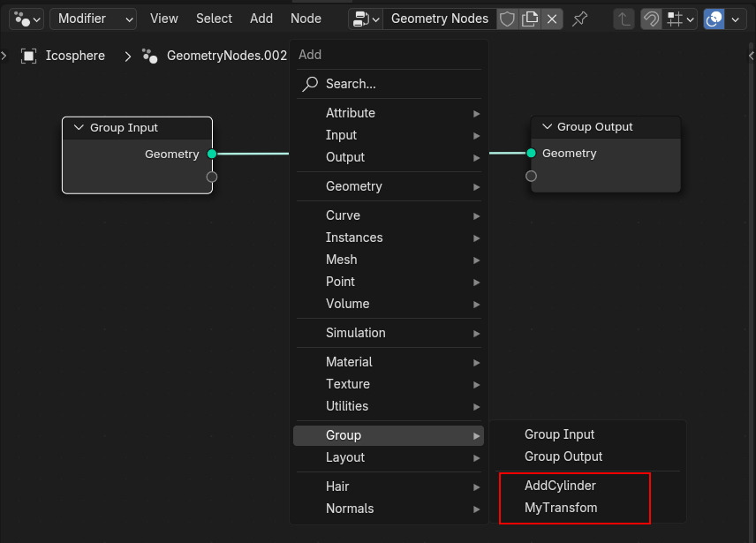This screenshot has width=756, height=543.
Task: Expand the right sidebar arrow
Action: click(752, 56)
